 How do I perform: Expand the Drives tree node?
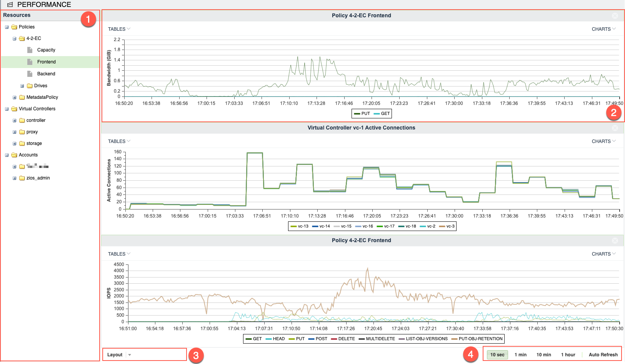(x=22, y=86)
